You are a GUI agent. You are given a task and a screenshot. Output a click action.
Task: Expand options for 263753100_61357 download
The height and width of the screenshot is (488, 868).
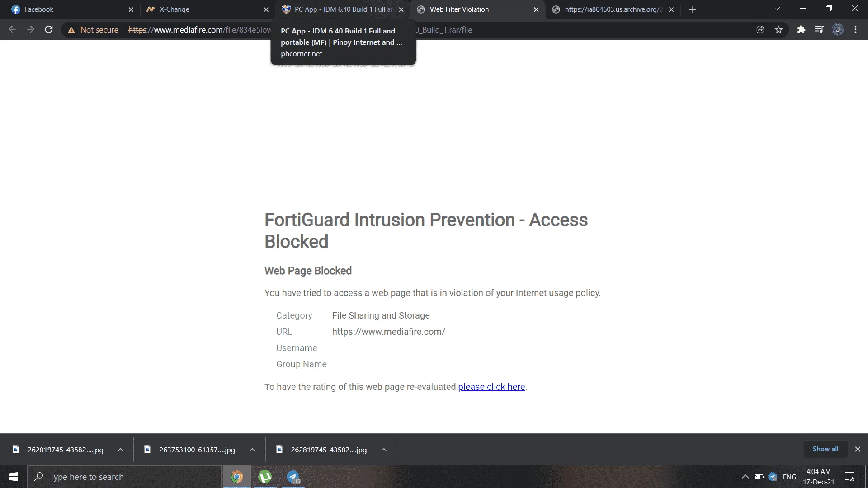pos(252,450)
